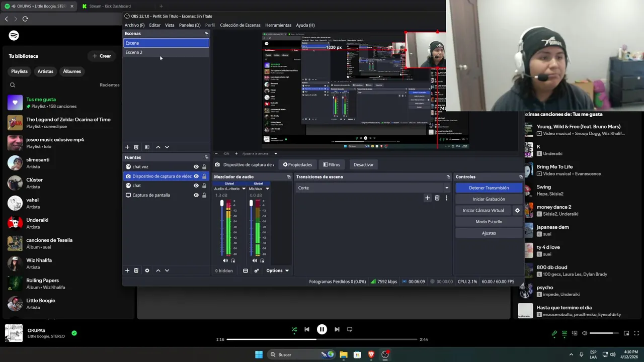Image resolution: width=644 pixels, height=362 pixels.
Task: Open scene filters icon in Escenas toolbar
Action: [147, 147]
